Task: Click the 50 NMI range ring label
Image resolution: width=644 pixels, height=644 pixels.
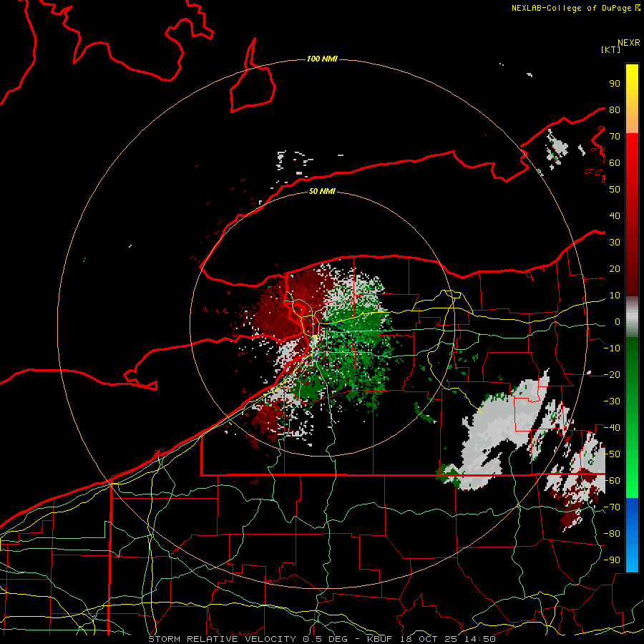Action: (322, 191)
